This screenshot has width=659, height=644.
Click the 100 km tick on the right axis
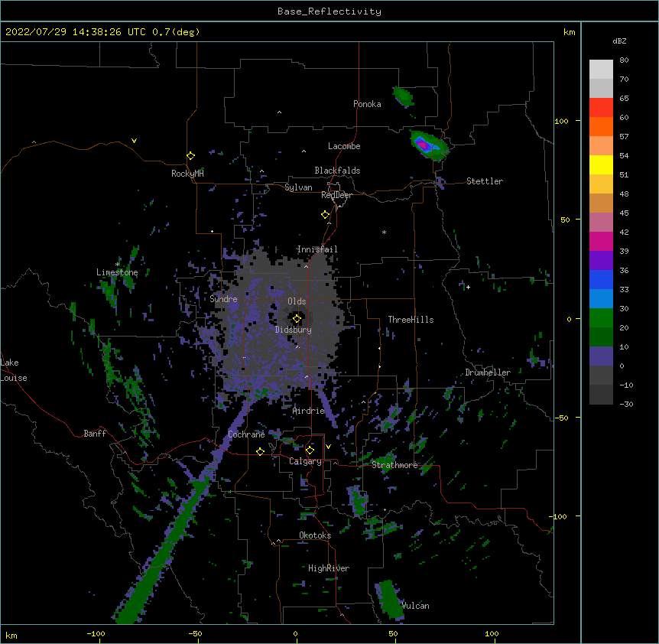[561, 121]
